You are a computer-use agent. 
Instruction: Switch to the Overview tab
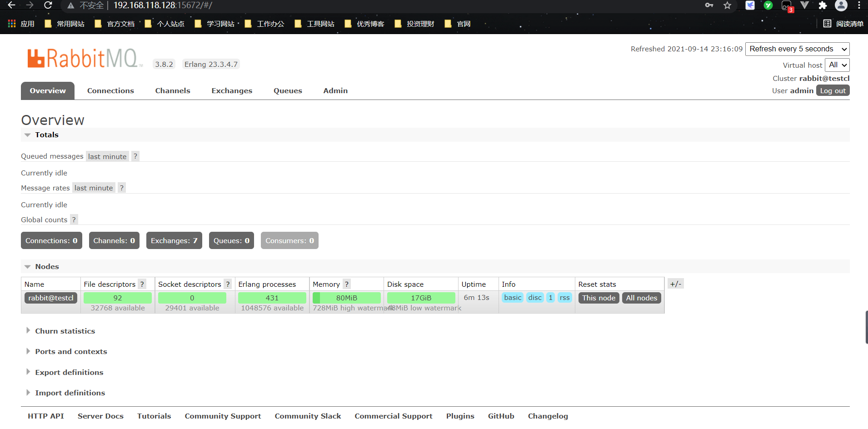pyautogui.click(x=48, y=91)
